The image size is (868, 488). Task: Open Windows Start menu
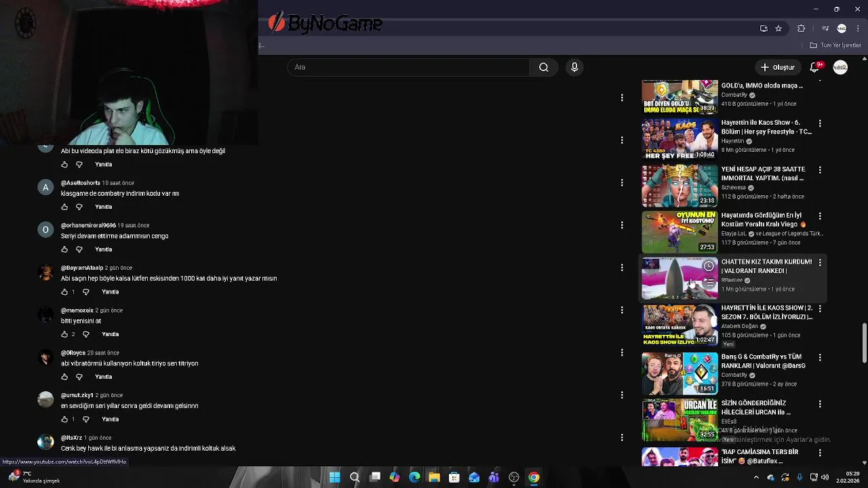[334, 477]
